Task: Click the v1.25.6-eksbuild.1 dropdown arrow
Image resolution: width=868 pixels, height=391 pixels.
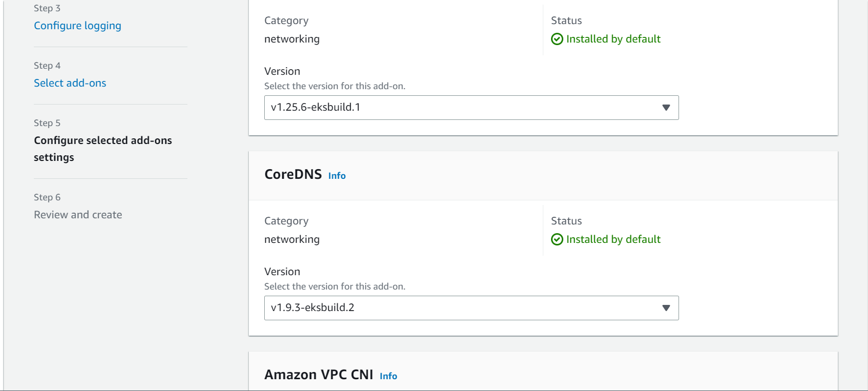Action: pyautogui.click(x=666, y=108)
